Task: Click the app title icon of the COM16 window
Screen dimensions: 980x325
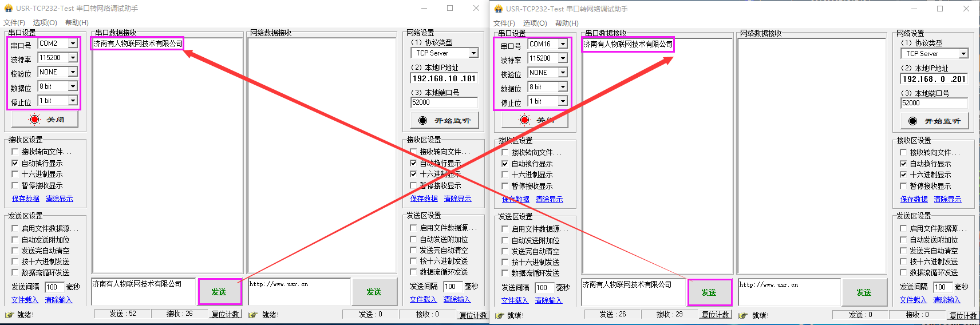Action: tap(498, 9)
